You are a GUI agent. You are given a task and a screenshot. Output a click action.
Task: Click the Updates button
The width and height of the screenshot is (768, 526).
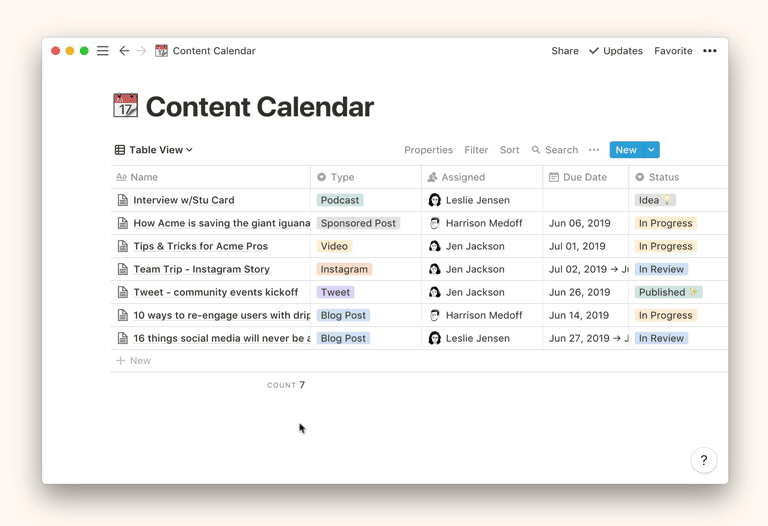point(616,51)
